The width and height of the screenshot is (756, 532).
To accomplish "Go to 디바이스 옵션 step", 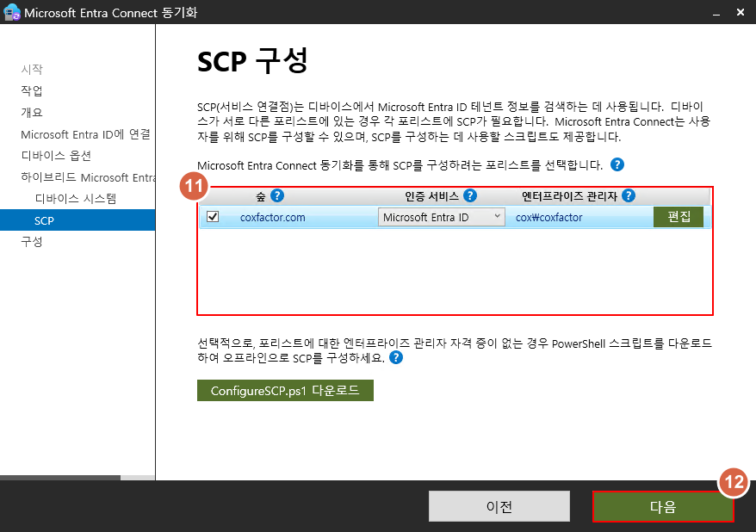I will click(56, 155).
